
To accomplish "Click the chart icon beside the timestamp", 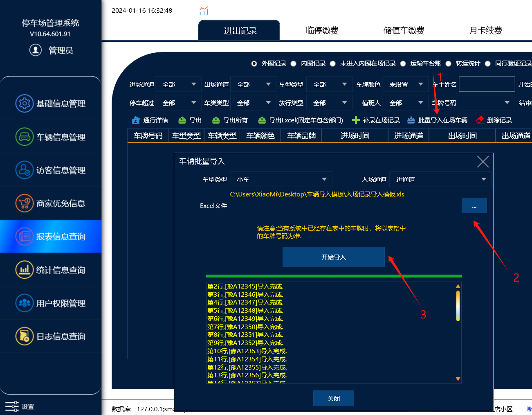I will (204, 11).
